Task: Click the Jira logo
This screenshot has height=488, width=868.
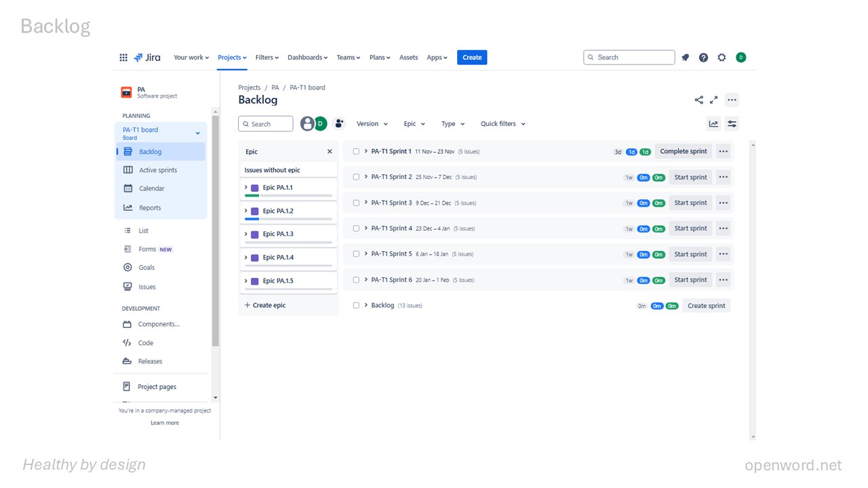Action: [147, 58]
